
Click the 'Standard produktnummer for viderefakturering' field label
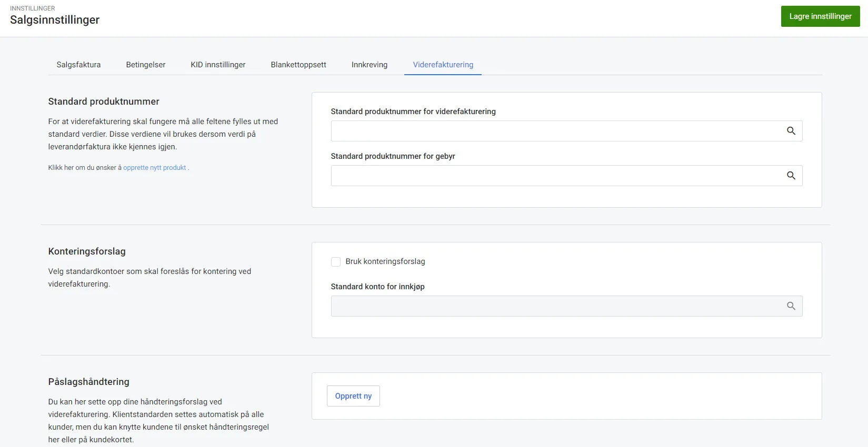click(x=413, y=111)
